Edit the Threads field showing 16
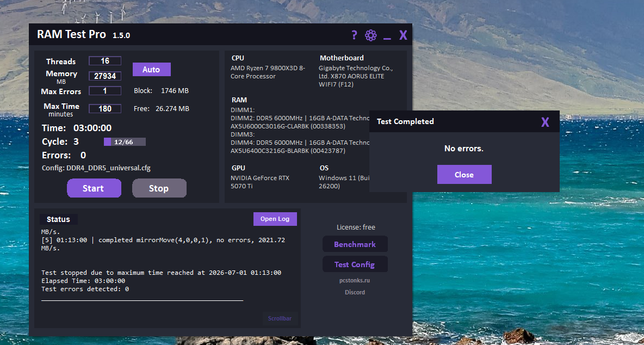 [x=105, y=61]
